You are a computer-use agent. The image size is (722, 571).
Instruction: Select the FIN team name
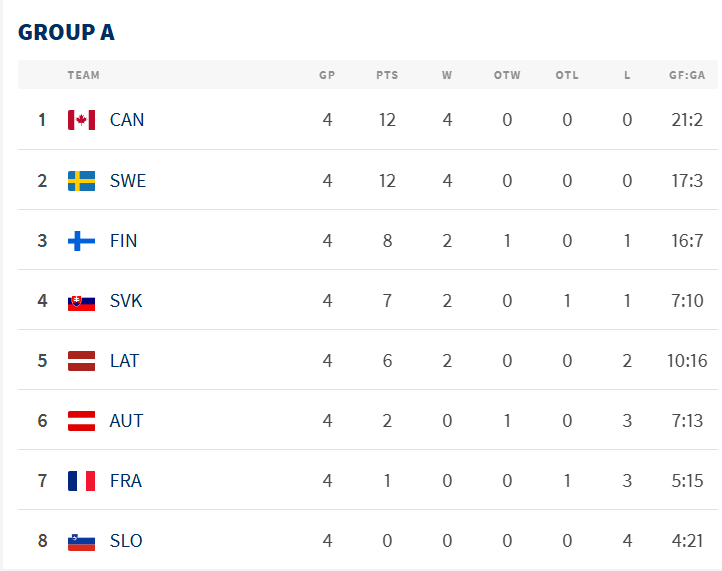point(124,241)
